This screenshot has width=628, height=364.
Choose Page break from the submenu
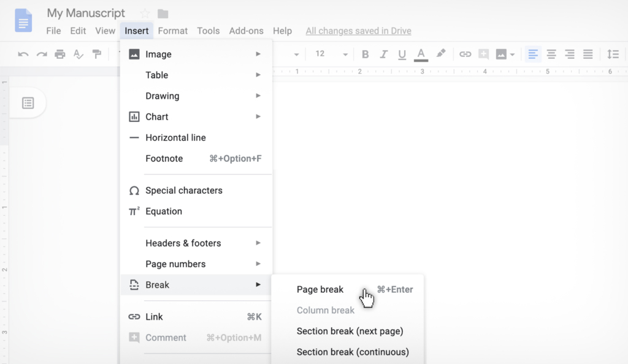coord(320,289)
